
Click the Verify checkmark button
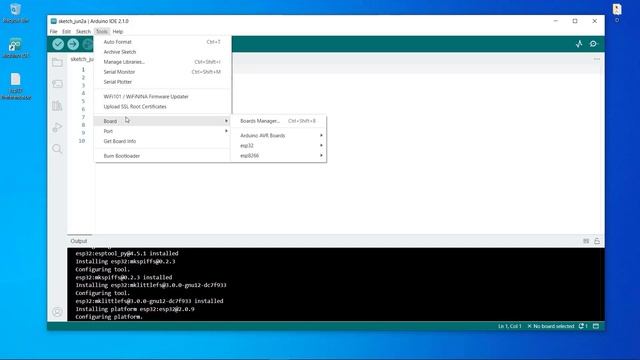[x=58, y=44]
